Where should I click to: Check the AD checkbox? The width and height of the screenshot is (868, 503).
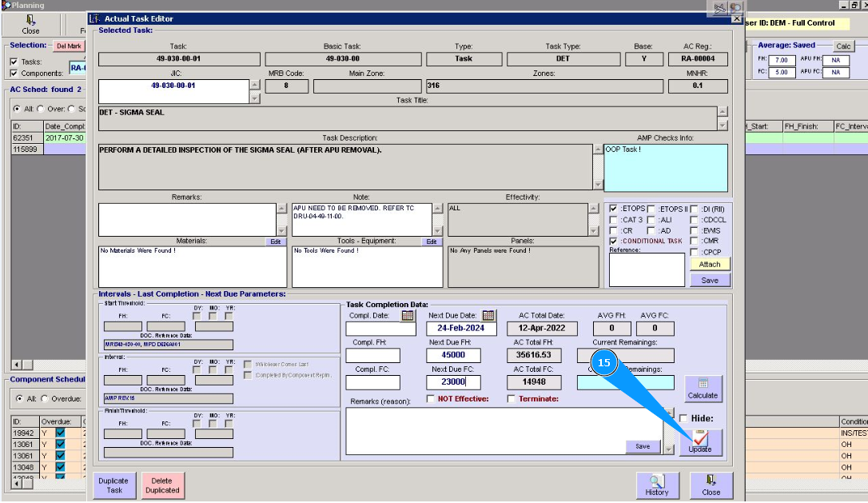pyautogui.click(x=651, y=230)
